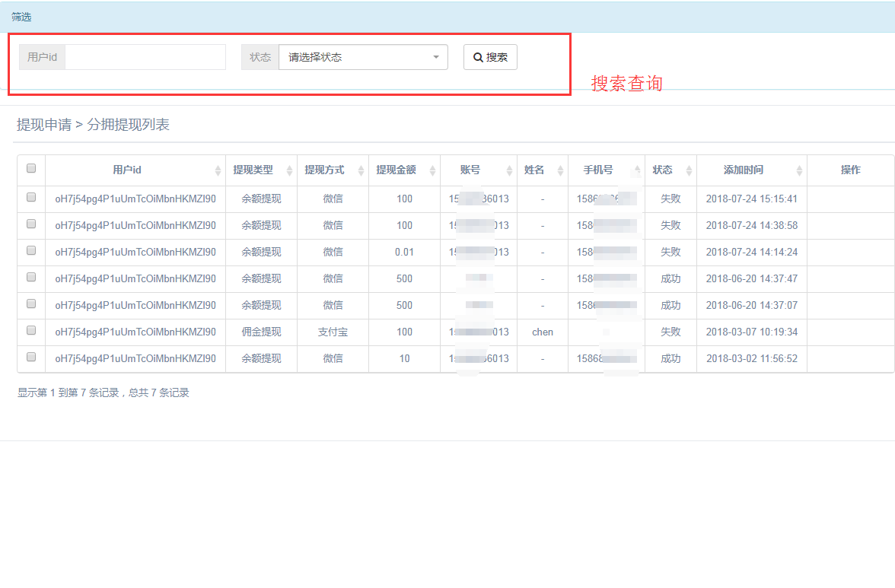Image resolution: width=895 pixels, height=588 pixels.
Task: Click the 提现申请 breadcrumb text
Action: tap(43, 125)
